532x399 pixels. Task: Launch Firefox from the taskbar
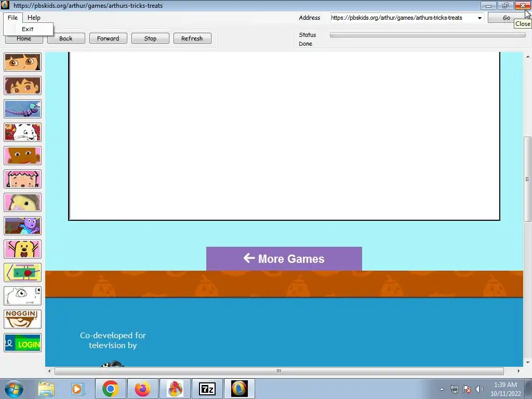(142, 389)
